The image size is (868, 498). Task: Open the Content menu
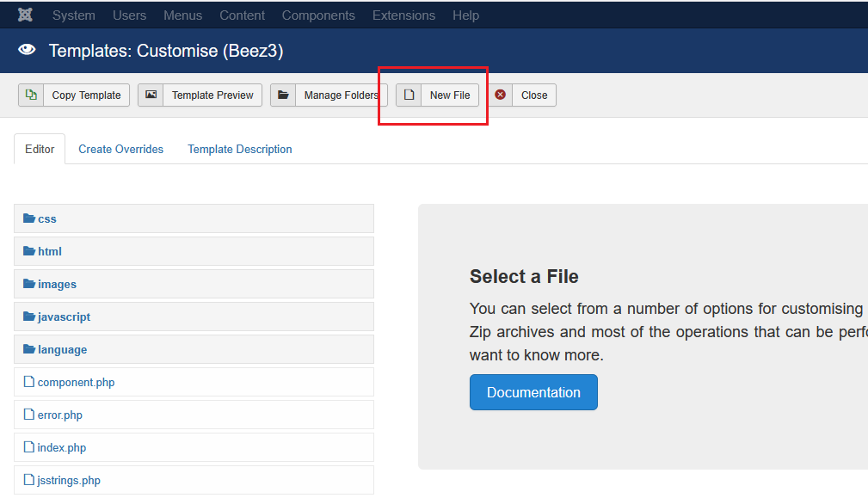tap(242, 15)
